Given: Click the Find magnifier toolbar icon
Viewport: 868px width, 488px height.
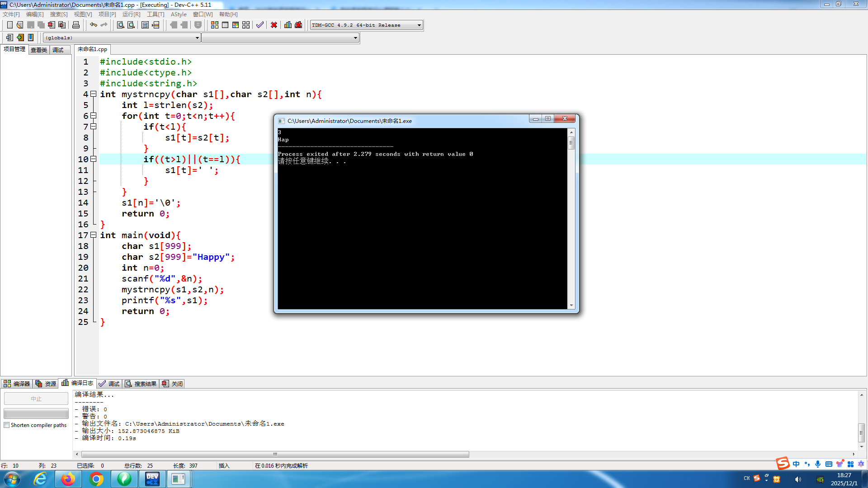Looking at the screenshot, I should click(120, 25).
